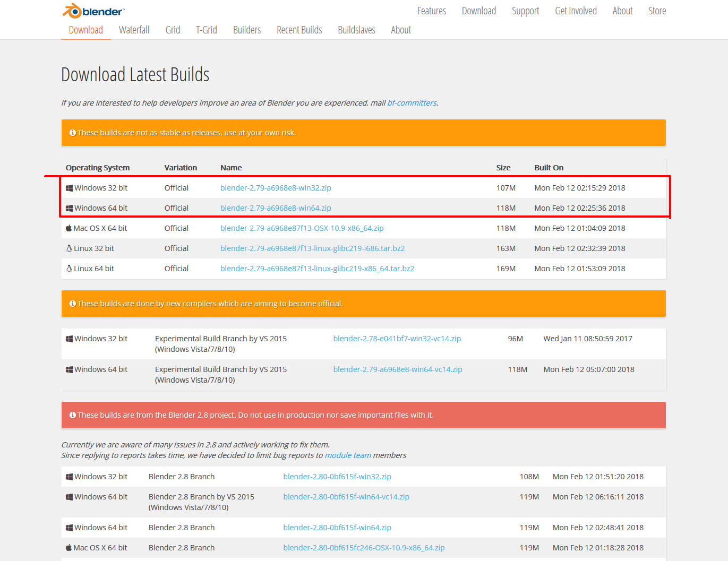Click the Windows icon beside Windows 32 bit Official
The width and height of the screenshot is (728, 561).
coord(68,187)
